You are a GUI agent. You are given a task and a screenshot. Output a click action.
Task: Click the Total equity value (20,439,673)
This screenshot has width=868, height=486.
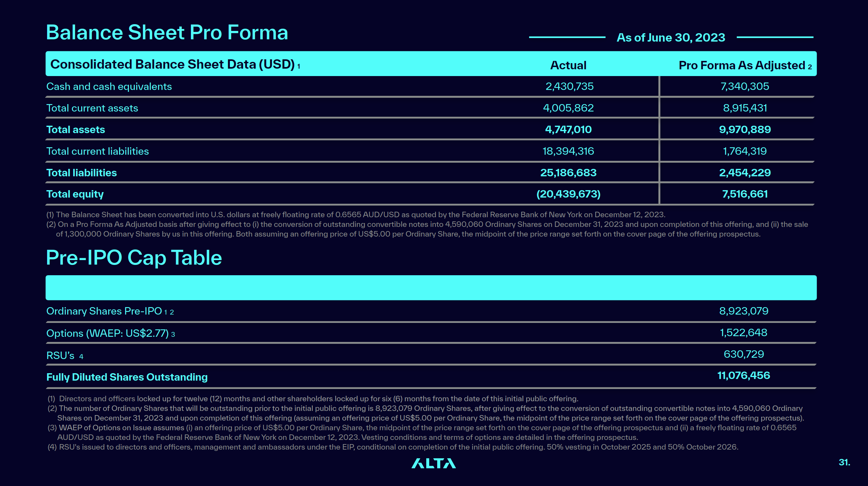(x=568, y=194)
